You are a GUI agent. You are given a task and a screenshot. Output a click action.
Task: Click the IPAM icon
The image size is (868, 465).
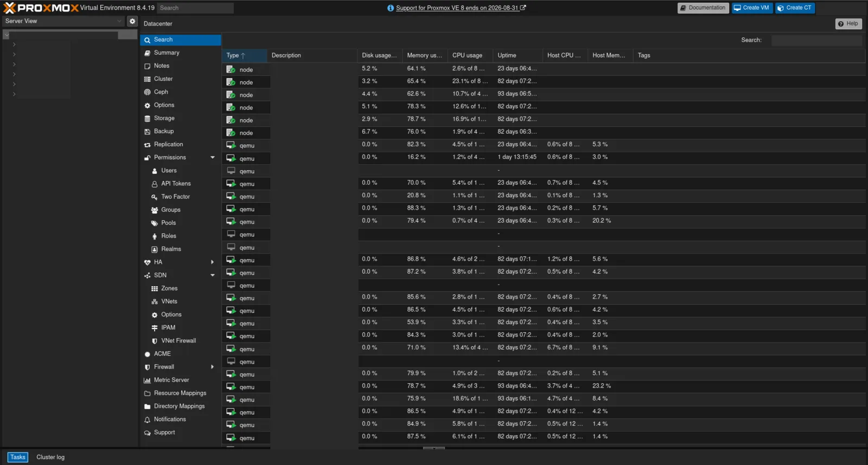pos(155,328)
